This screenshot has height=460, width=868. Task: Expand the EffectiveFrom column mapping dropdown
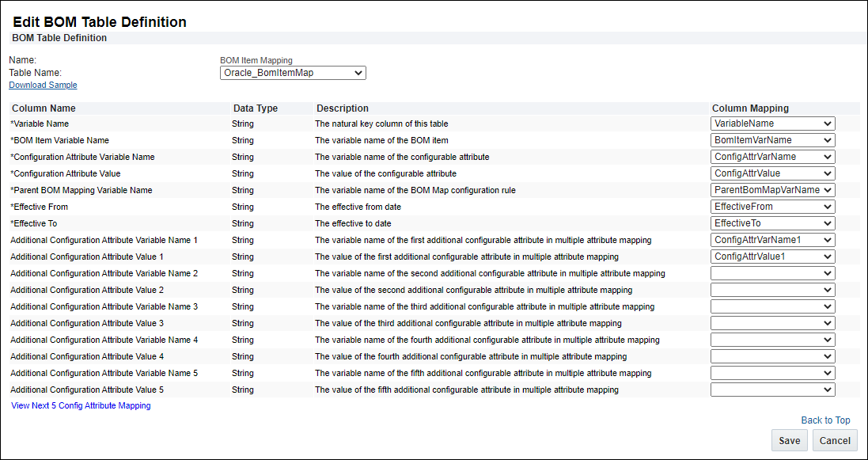(772, 207)
